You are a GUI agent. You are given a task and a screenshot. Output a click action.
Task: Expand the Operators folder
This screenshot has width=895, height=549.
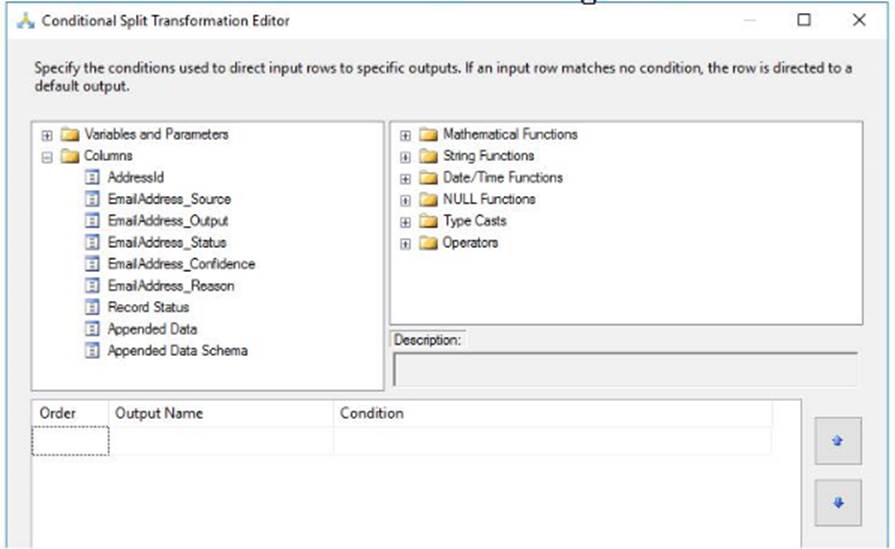pyautogui.click(x=405, y=243)
